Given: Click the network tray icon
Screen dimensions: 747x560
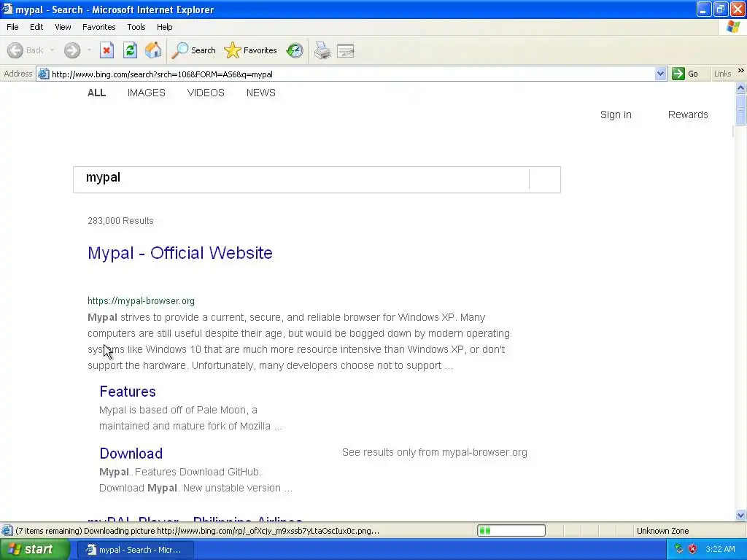Looking at the screenshot, I should coord(679,549).
